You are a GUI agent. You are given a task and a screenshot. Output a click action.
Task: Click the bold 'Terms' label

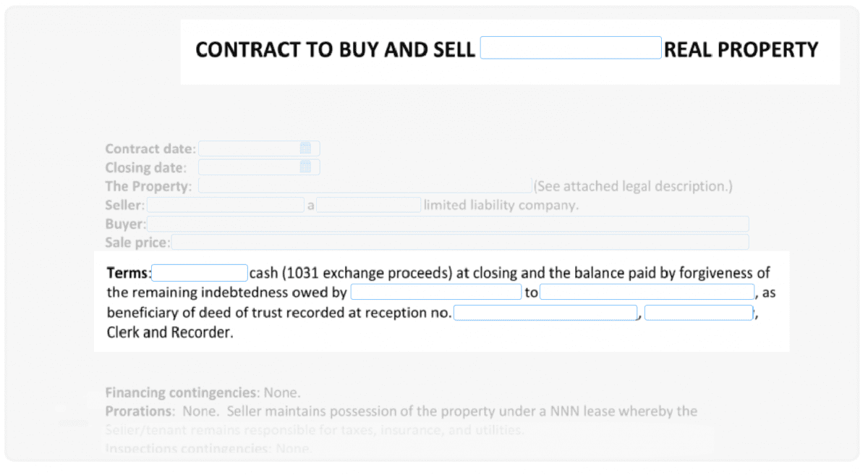coord(127,273)
